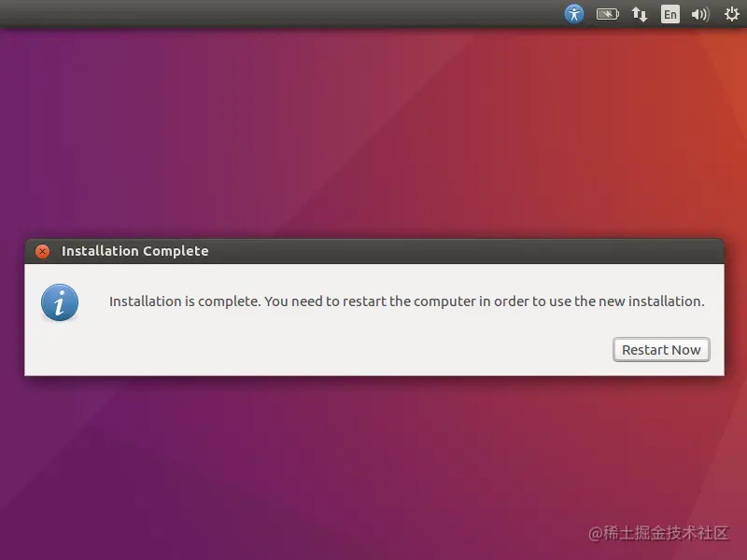Select the installation complete message text

406,301
